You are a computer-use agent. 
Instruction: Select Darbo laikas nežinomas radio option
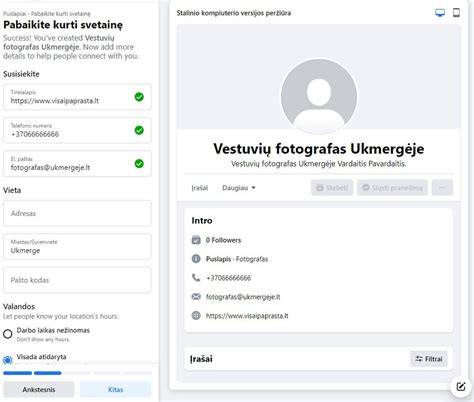tap(8, 334)
